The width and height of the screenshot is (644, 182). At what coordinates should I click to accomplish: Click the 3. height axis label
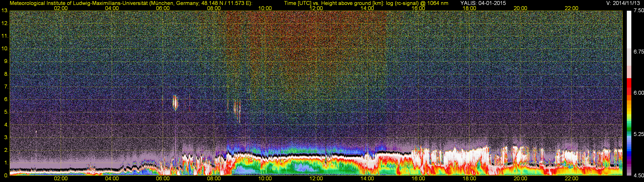[x=6, y=138]
